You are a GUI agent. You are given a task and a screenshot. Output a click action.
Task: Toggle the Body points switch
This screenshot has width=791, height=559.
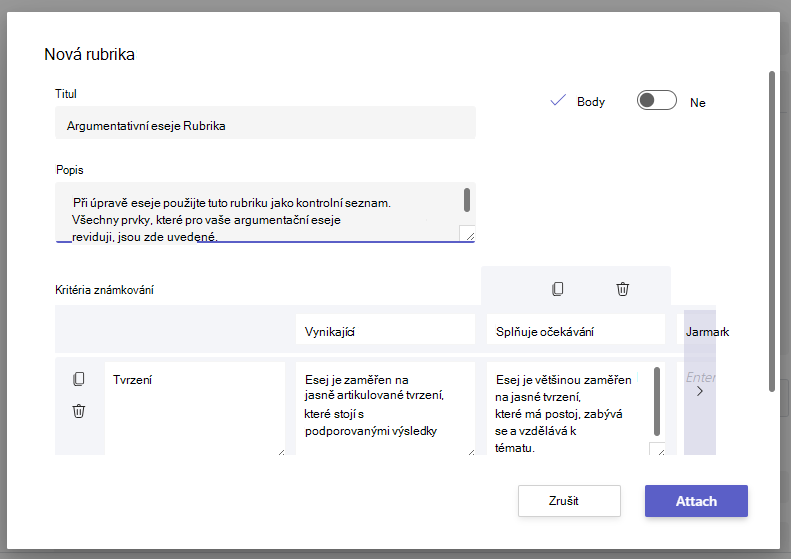656,100
